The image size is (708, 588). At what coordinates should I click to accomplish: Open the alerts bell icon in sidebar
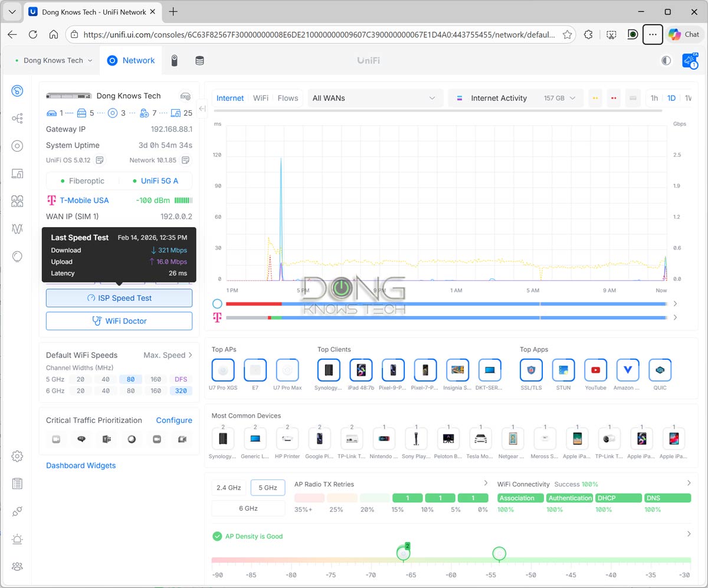coord(18,538)
